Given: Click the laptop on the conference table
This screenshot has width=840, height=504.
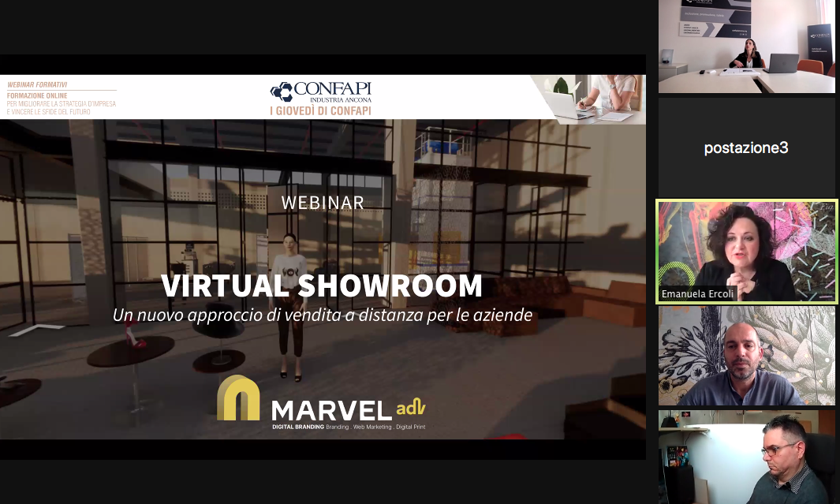Looking at the screenshot, I should click(782, 63).
